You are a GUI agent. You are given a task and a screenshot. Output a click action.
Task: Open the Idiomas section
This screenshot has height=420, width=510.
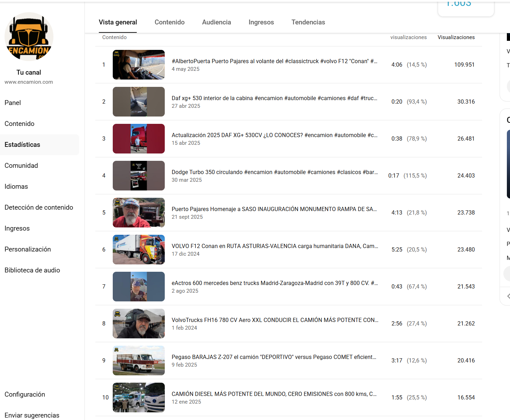click(x=16, y=186)
